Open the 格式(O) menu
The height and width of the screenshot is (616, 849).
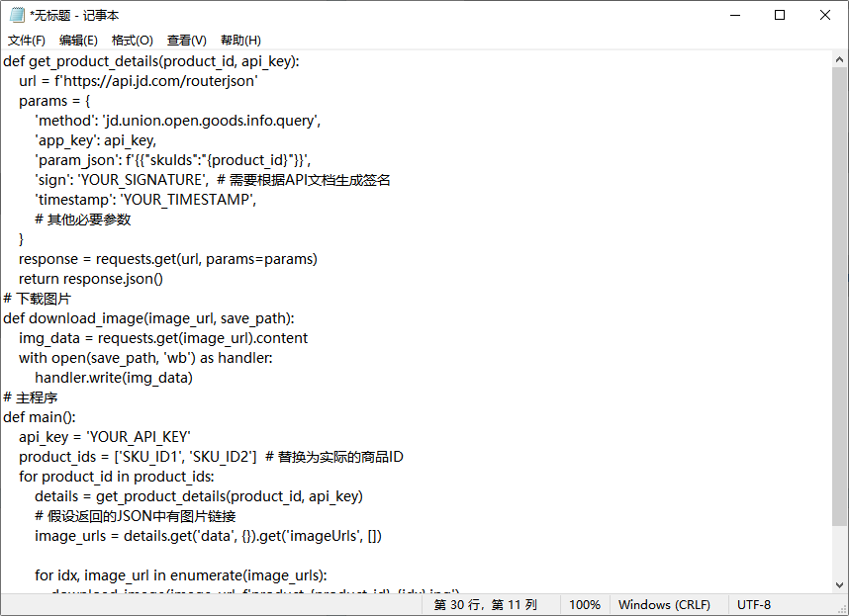pos(133,40)
